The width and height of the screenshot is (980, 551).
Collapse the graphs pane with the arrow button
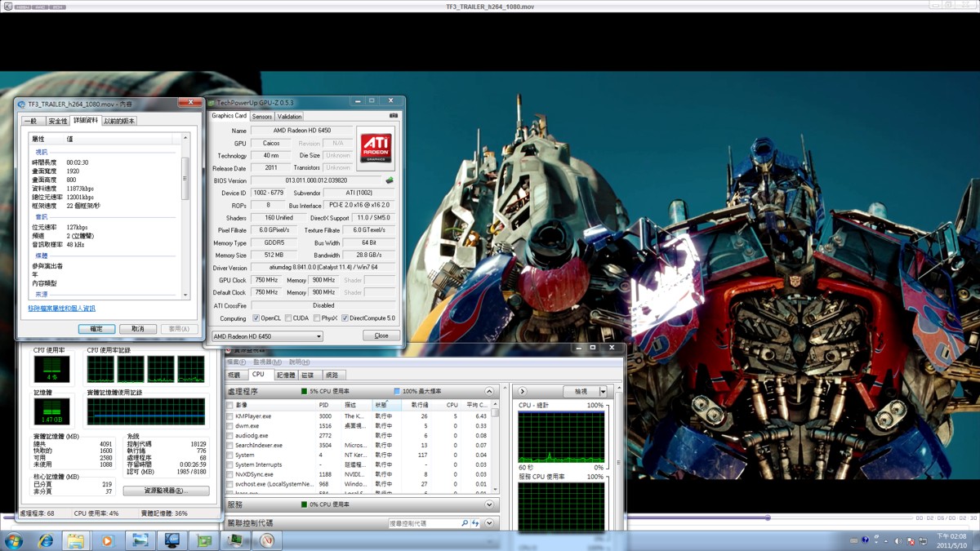coord(523,392)
